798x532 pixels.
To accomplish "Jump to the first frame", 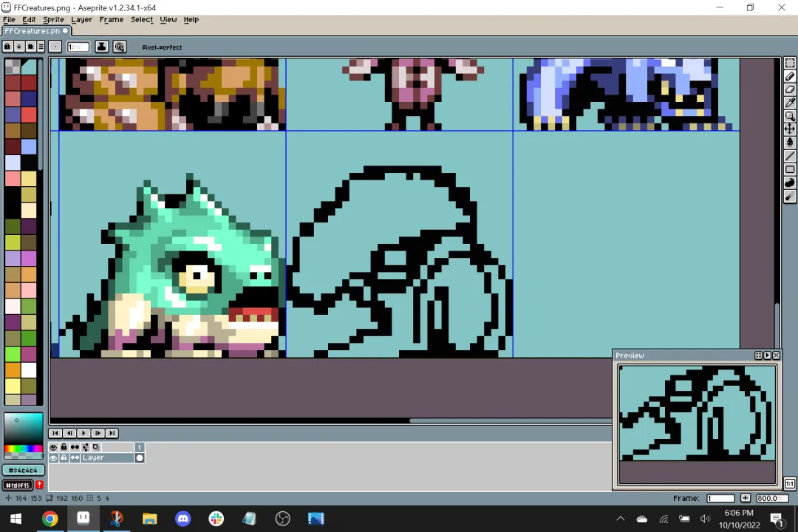I will pyautogui.click(x=55, y=433).
